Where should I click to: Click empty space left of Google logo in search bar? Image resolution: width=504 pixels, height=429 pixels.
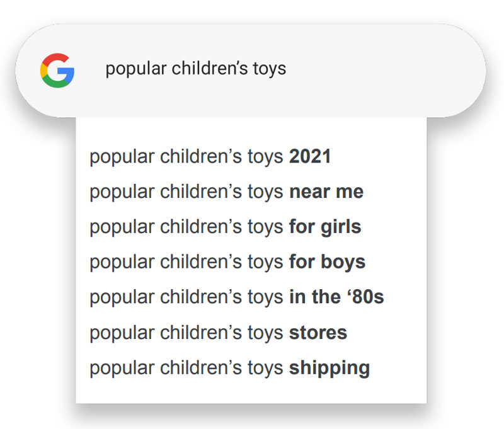pos(28,69)
